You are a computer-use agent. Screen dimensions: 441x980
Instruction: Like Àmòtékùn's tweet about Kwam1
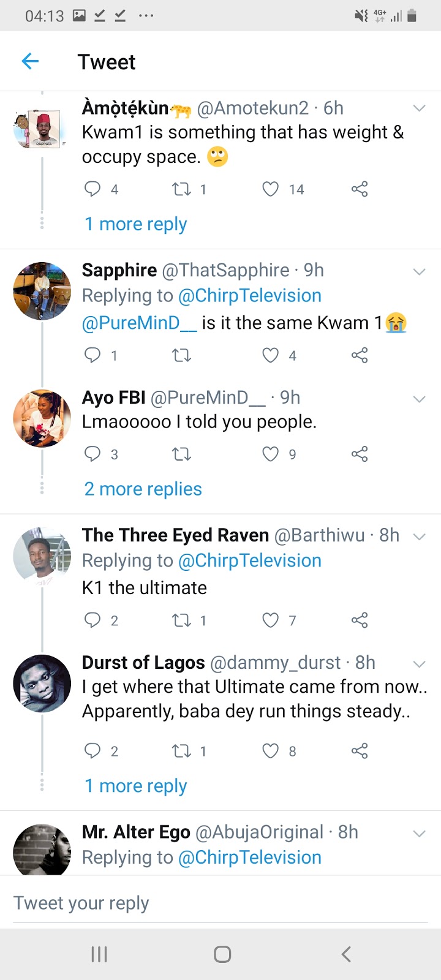click(x=271, y=189)
